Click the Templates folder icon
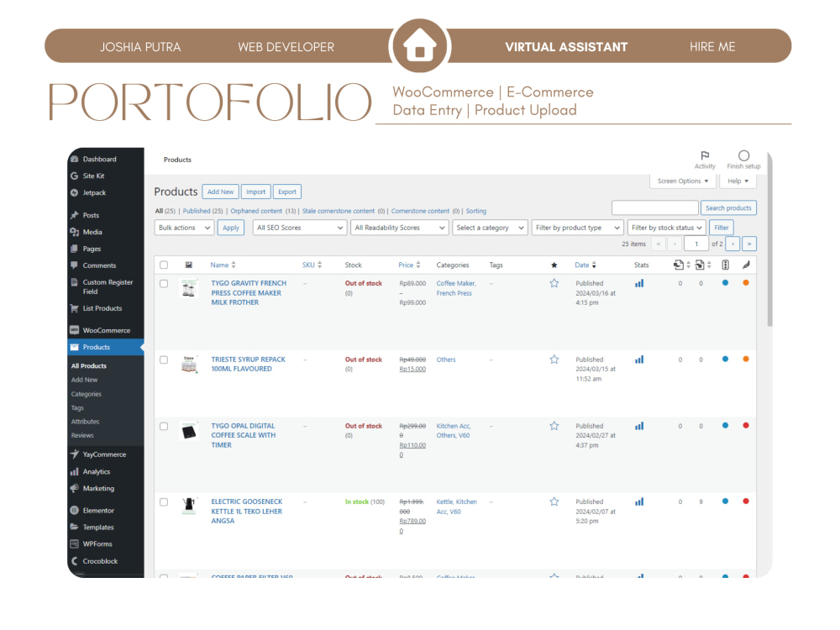Screen dimensions: 840x630 [x=75, y=527]
